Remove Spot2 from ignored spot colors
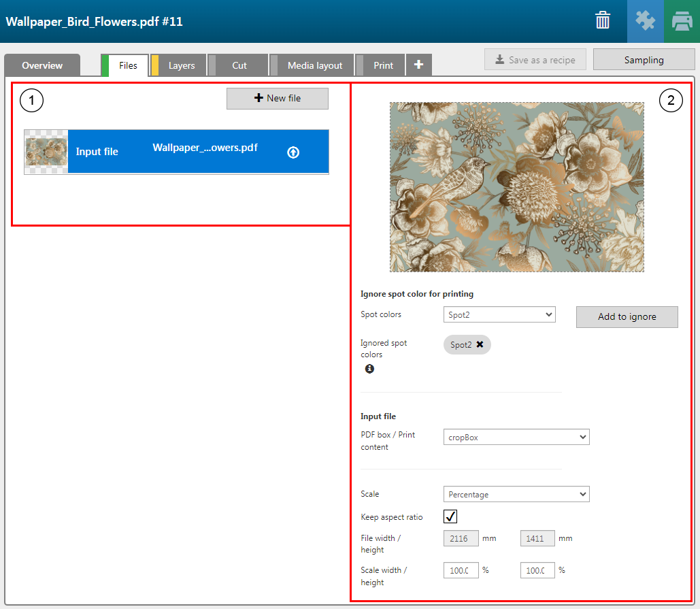The width and height of the screenshot is (700, 609). point(480,345)
